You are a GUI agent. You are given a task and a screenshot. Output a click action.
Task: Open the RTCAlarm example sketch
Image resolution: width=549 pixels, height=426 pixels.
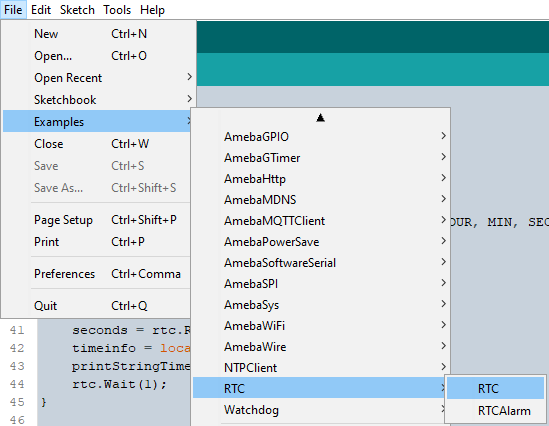click(x=495, y=410)
